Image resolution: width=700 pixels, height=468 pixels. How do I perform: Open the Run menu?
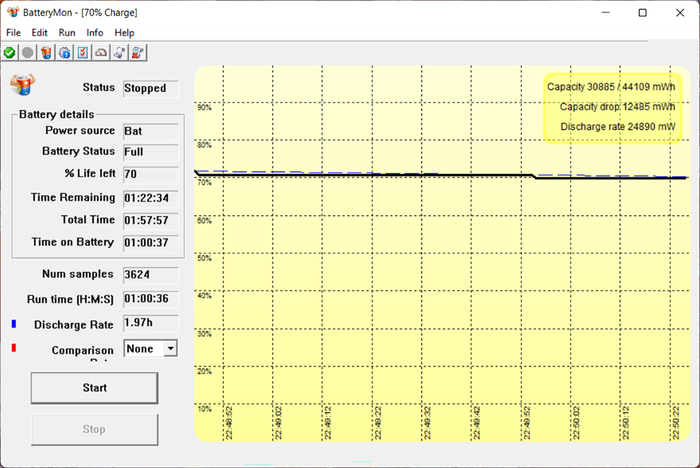coord(67,33)
